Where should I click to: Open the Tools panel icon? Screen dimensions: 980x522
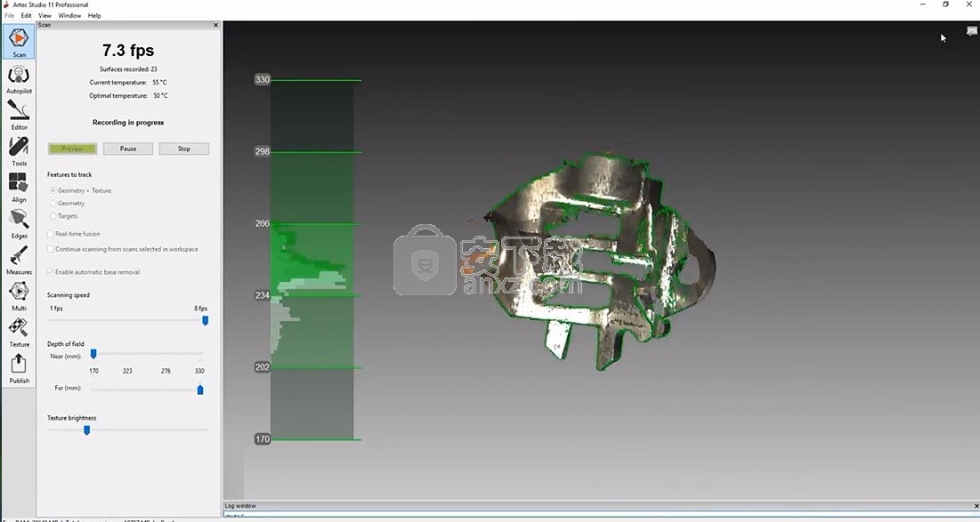pyautogui.click(x=19, y=152)
